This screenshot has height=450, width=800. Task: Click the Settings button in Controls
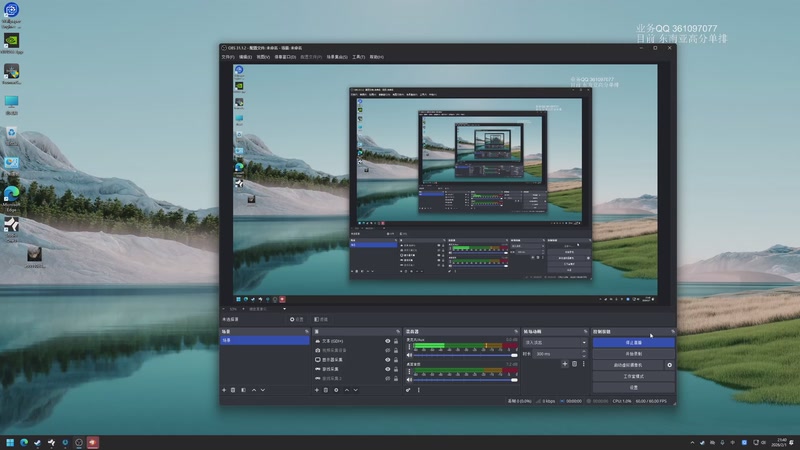pyautogui.click(x=633, y=387)
